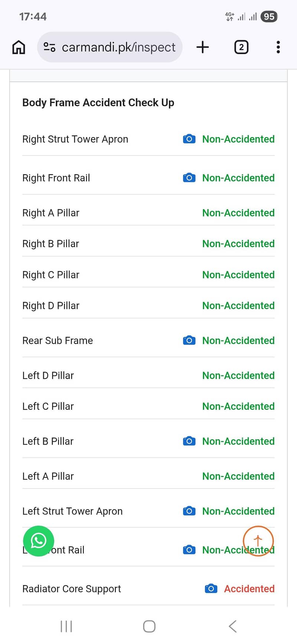Tap Android home navigation button
Screen dimensions: 297x644
coord(149,626)
